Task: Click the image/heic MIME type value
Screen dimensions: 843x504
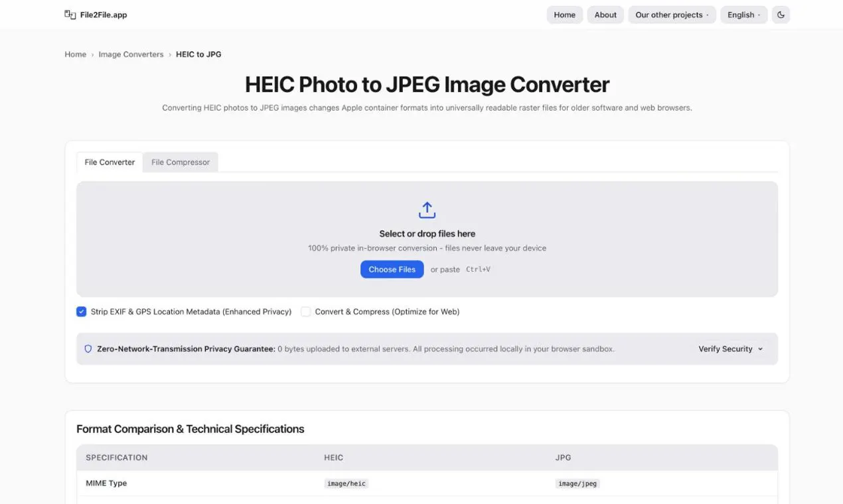Action: coord(346,483)
